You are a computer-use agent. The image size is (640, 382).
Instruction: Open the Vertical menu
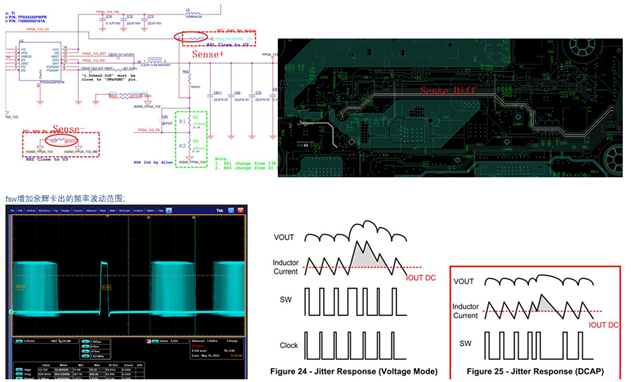click(x=31, y=211)
